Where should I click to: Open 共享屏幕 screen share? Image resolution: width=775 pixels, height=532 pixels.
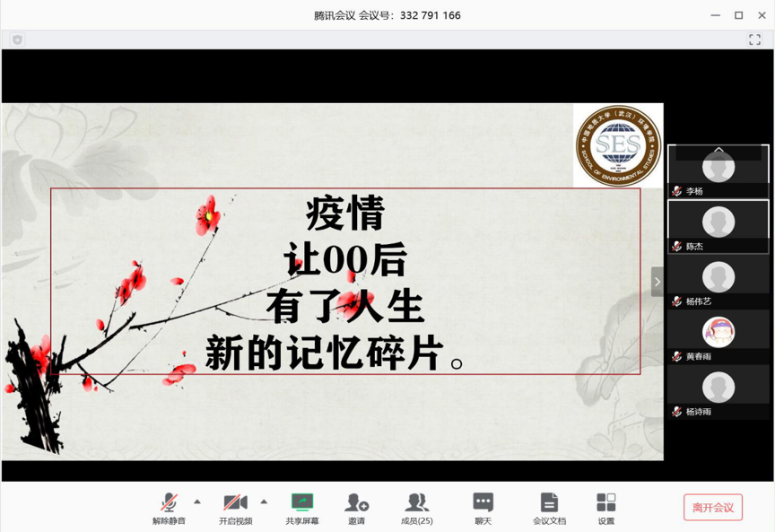pyautogui.click(x=302, y=503)
